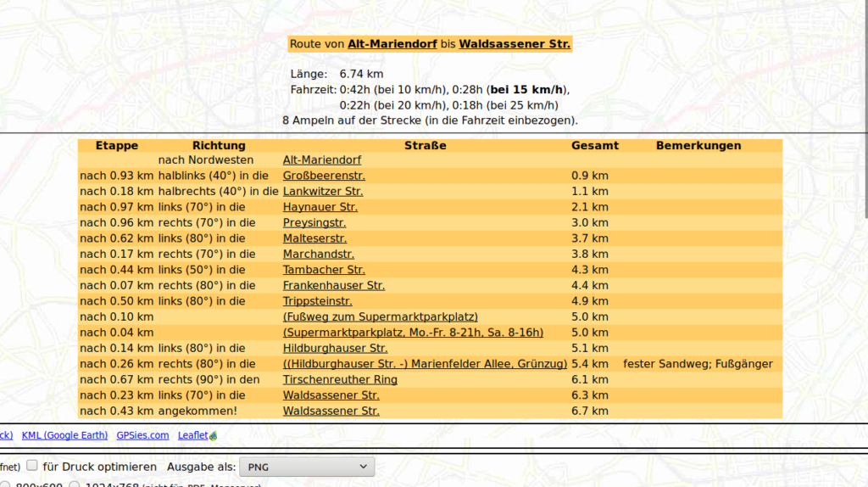Click the Frankenhauser Str. link
Screen dimensions: 868x487
click(x=334, y=285)
